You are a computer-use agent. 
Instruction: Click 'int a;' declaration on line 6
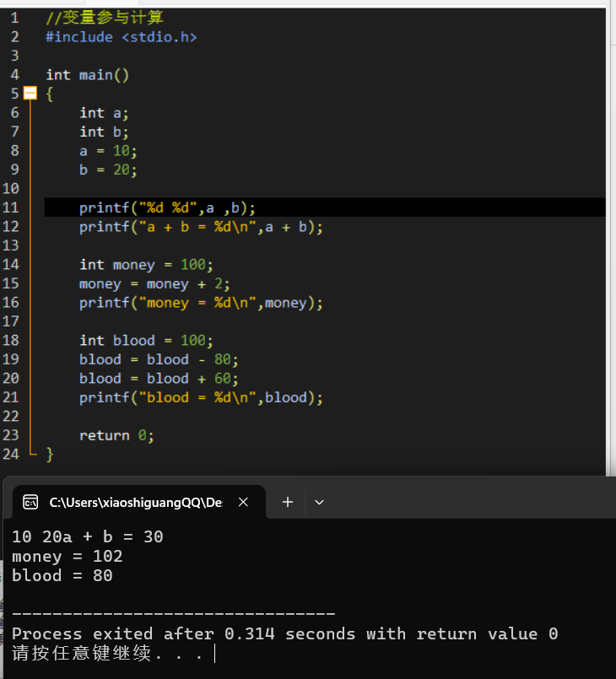104,113
